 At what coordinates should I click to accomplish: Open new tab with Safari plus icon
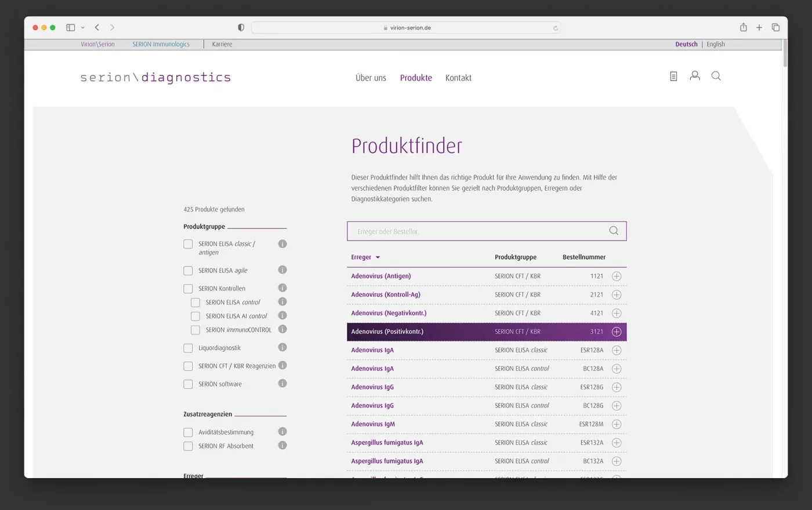(x=759, y=27)
